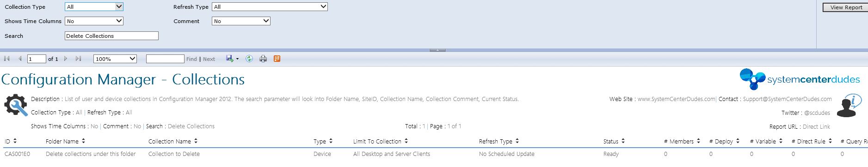This screenshot has height=167, width=868.
Task: Click the Search parameter text field
Action: pos(111,36)
